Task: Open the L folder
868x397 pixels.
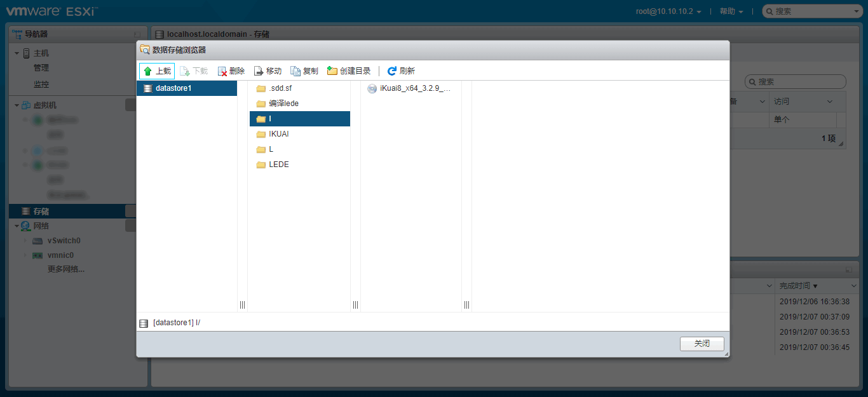Action: click(299, 149)
